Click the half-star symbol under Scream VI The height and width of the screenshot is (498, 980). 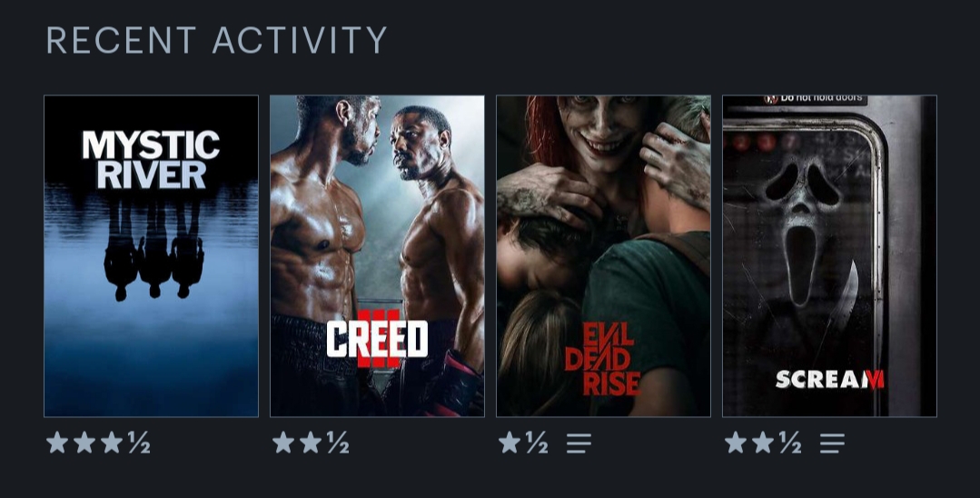pyautogui.click(x=790, y=443)
